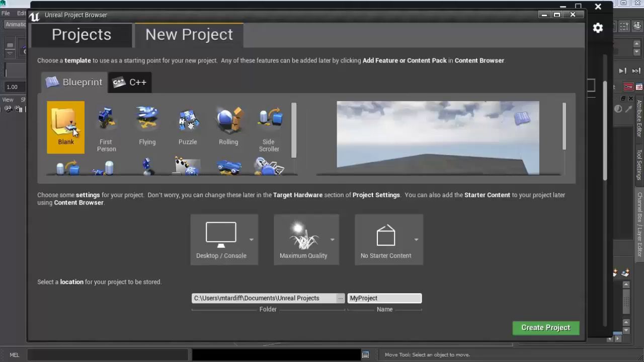Viewport: 644px width, 362px height.
Task: Click the preview pane scrollbar
Action: point(564,126)
